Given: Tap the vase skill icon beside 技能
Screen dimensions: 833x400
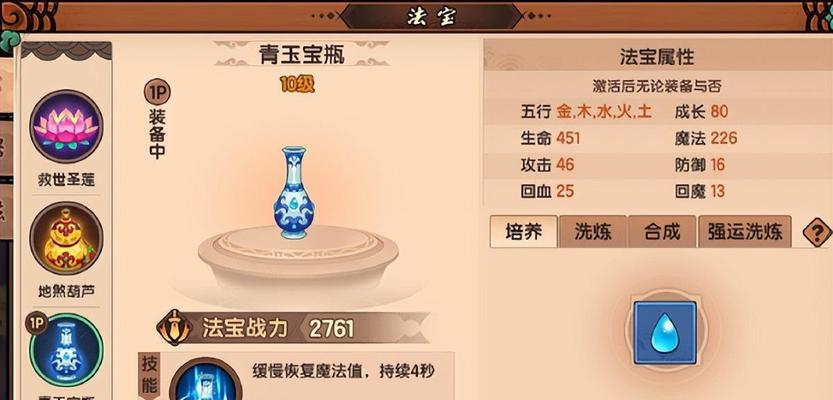Looking at the screenshot, I should [x=206, y=380].
